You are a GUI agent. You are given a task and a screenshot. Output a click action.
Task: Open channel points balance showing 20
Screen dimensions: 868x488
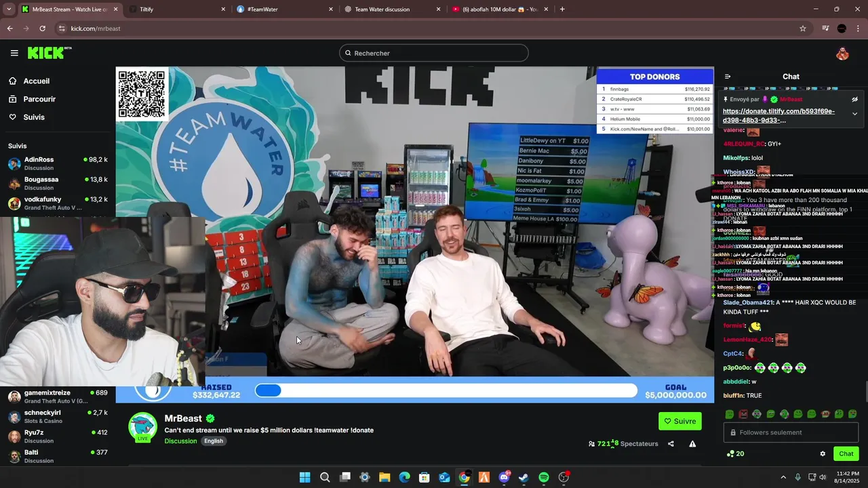[735, 454]
